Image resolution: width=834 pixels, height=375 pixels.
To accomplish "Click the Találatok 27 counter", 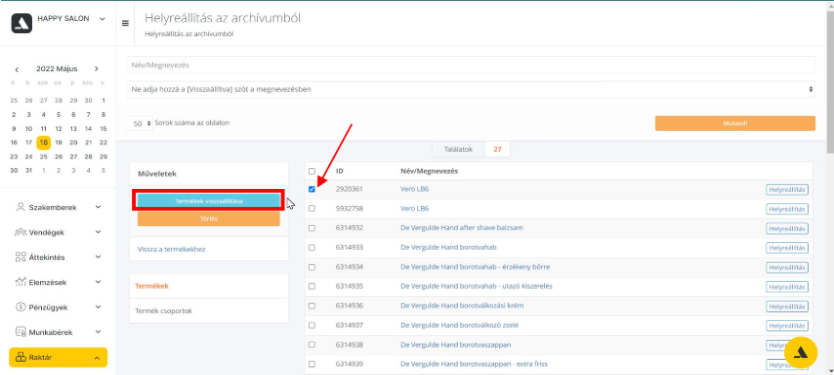I will click(471, 149).
